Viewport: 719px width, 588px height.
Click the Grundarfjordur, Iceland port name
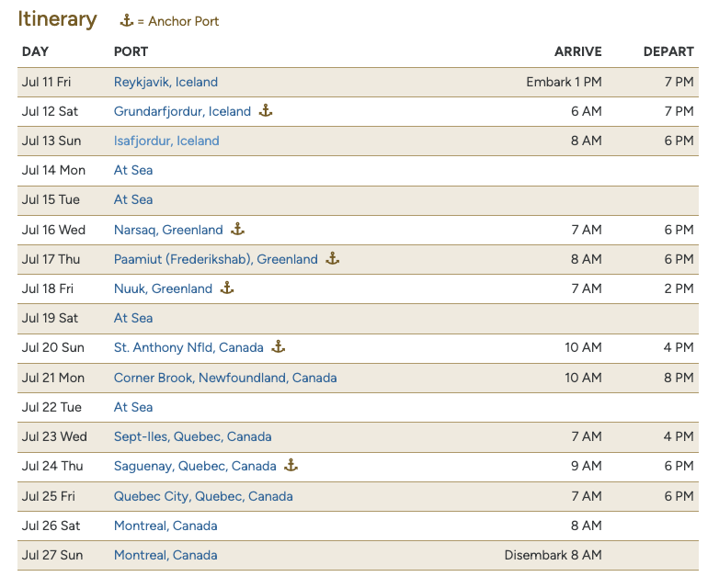tap(182, 111)
